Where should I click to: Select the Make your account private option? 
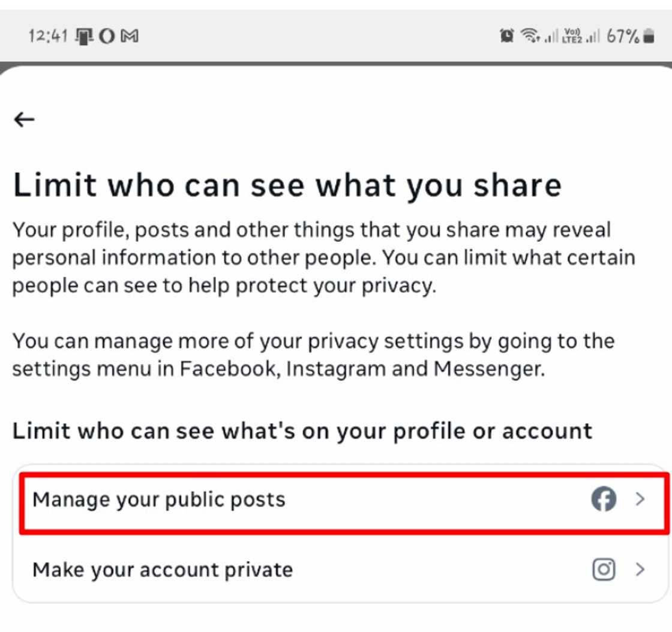click(x=163, y=569)
